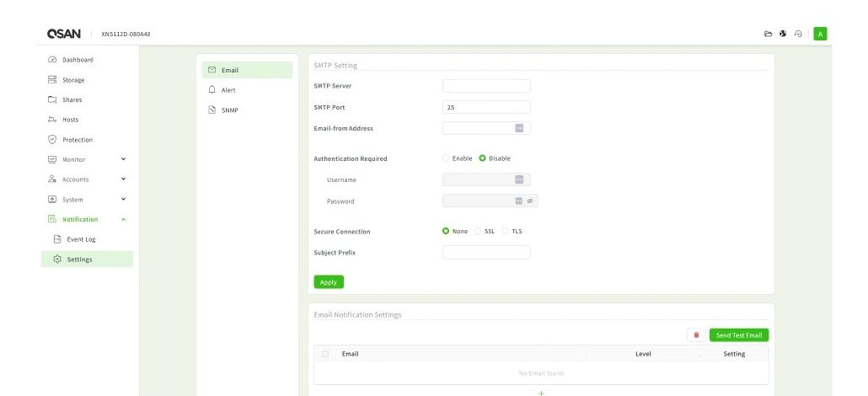Viewport: 868px width, 396px height.
Task: Select None for Secure Connection
Action: coord(446,231)
